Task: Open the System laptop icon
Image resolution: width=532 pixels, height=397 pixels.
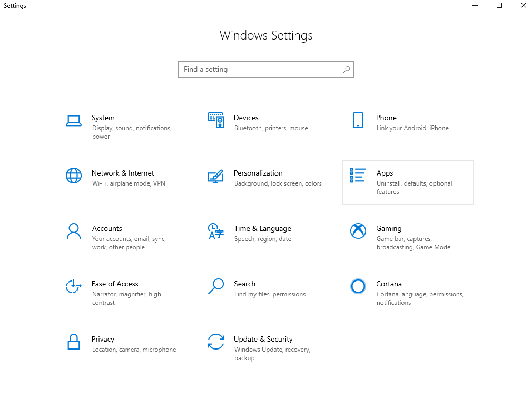Action: 74,121
